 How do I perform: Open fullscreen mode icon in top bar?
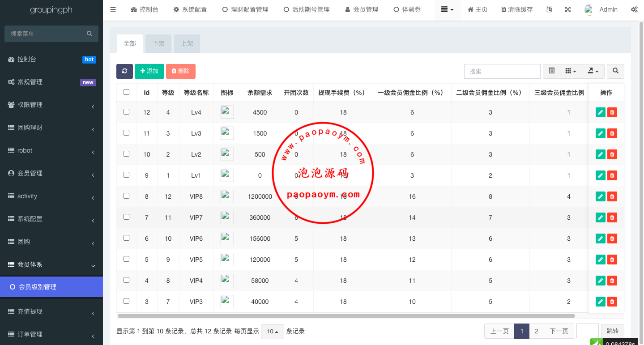(567, 9)
